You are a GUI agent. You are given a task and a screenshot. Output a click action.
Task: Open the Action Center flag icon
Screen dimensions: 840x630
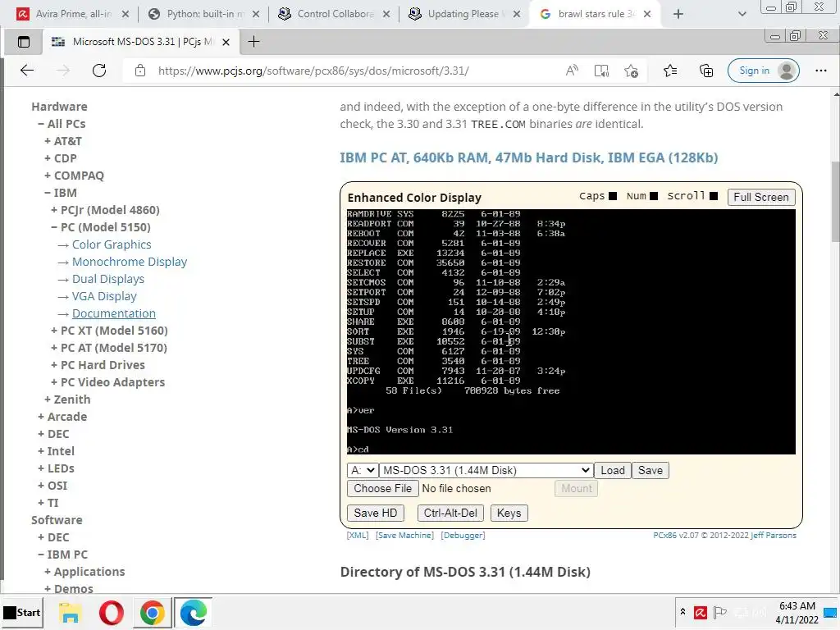click(x=720, y=612)
